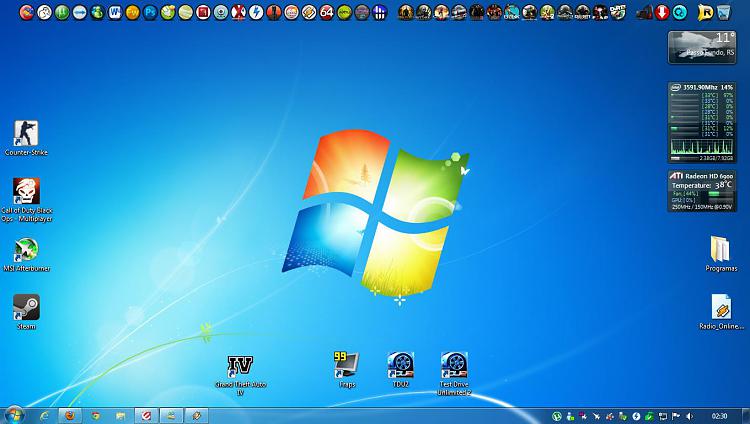750x424 pixels.
Task: Open Google Chrome from the taskbar
Action: tap(96, 416)
